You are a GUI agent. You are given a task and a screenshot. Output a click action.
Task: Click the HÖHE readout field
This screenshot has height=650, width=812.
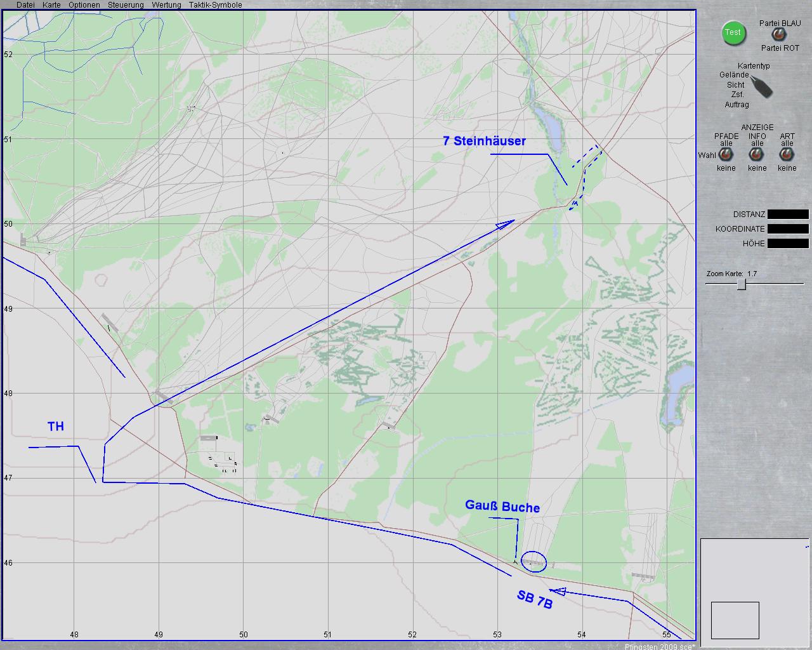(x=788, y=244)
